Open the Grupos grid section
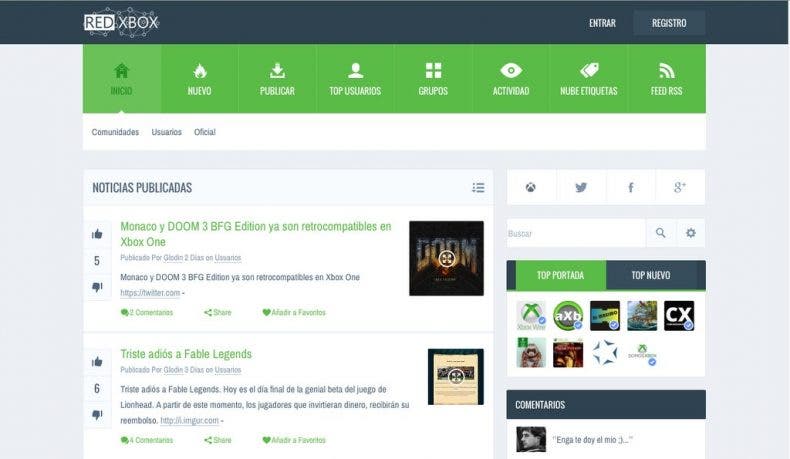This screenshot has width=790, height=459. tap(433, 79)
